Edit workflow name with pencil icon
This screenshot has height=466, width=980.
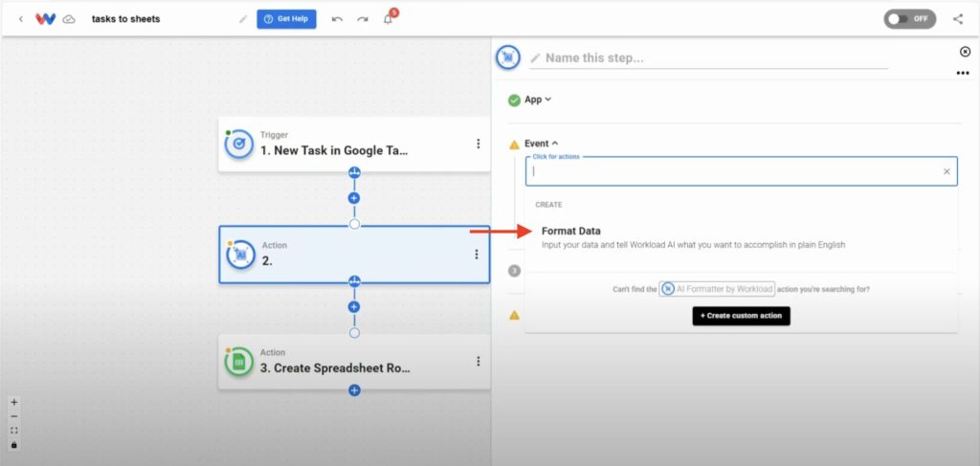click(243, 19)
